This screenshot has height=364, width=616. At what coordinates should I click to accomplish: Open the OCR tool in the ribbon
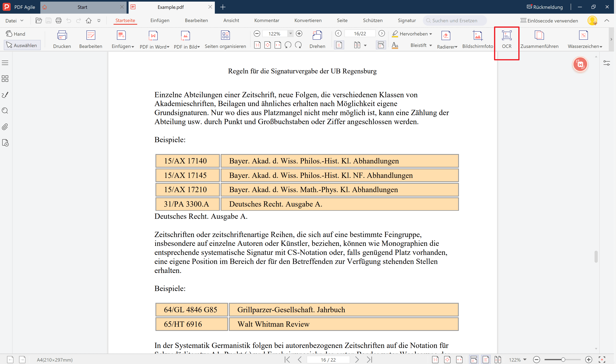coord(507,40)
